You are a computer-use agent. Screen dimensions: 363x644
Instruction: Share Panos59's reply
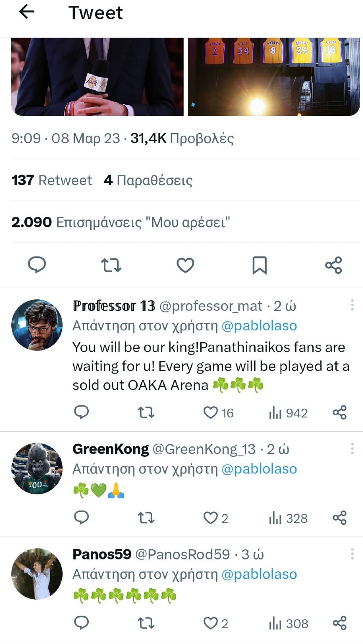point(340,623)
